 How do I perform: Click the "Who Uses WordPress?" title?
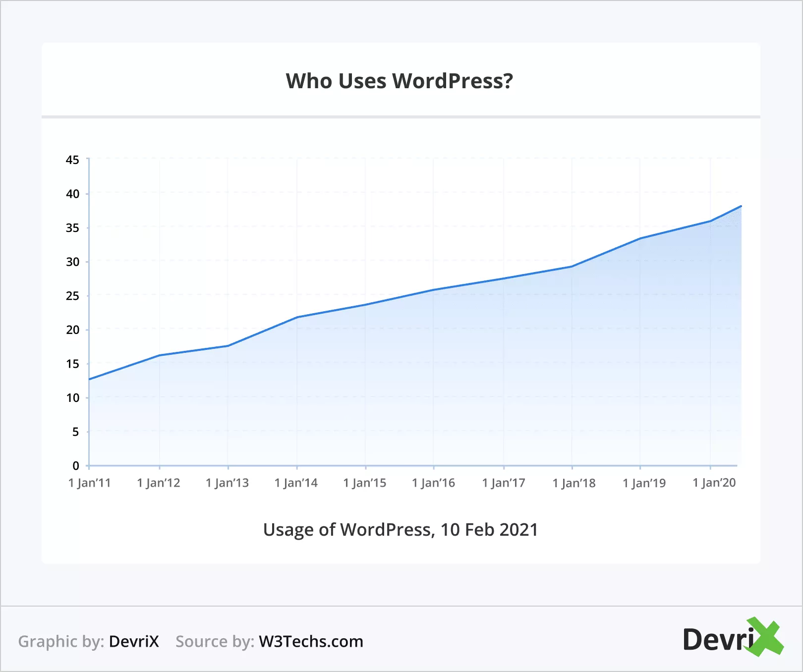[x=400, y=81]
